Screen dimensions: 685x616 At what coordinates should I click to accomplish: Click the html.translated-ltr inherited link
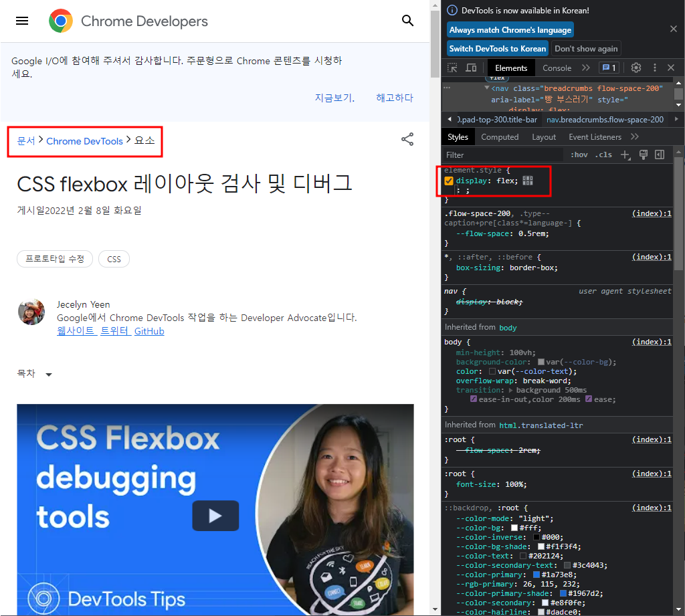541,425
